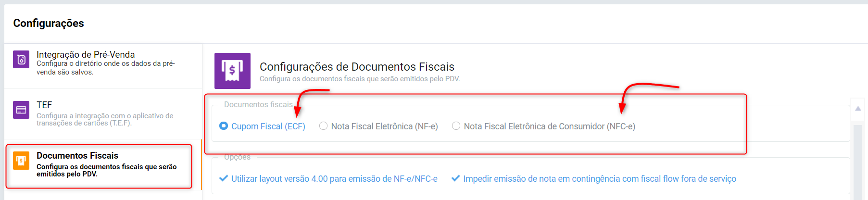Click the large purple receipt header icon
This screenshot has width=868, height=200.
click(232, 71)
